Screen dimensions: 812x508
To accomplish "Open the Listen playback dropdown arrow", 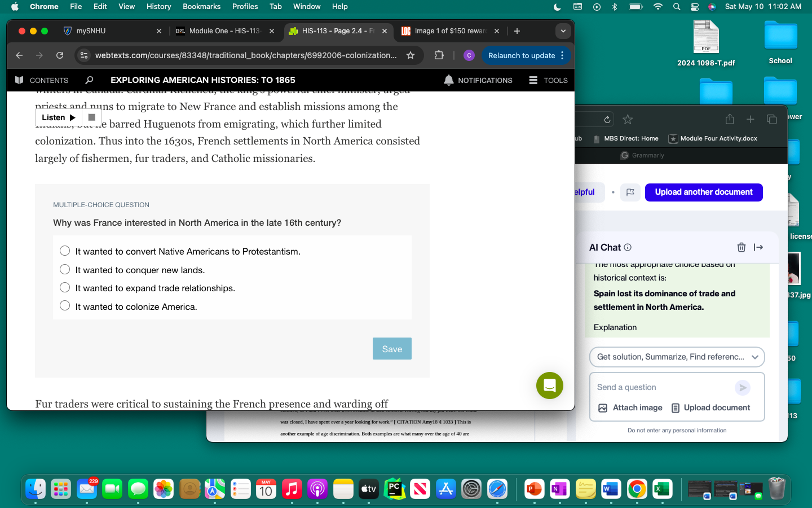I will click(x=72, y=117).
